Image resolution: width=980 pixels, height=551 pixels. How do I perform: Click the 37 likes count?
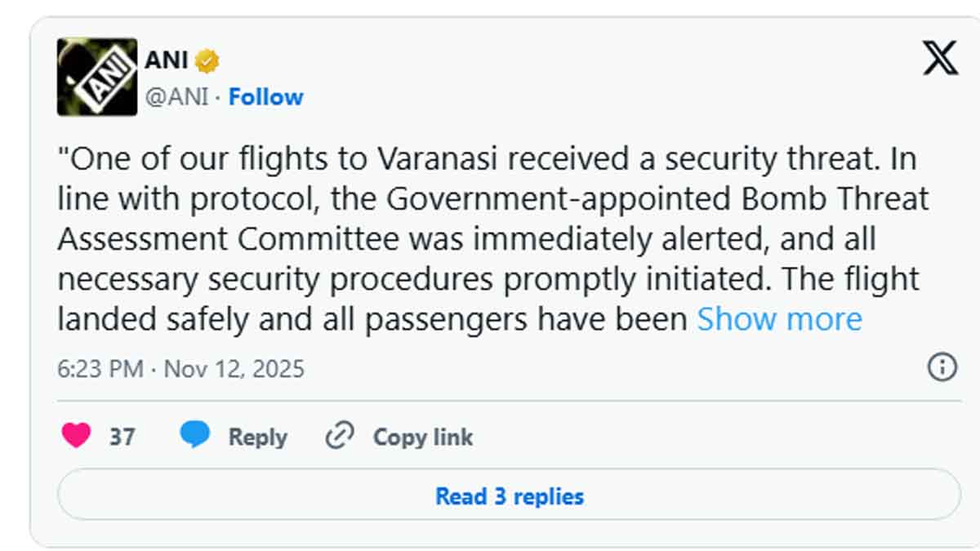point(122,437)
